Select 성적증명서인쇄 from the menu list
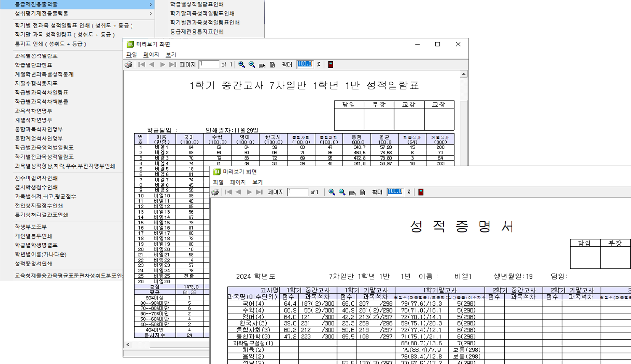 34,263
